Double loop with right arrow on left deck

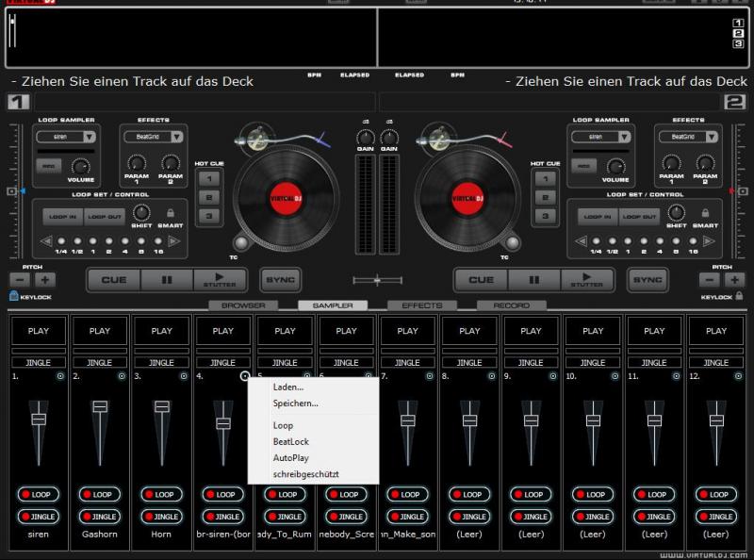(174, 240)
